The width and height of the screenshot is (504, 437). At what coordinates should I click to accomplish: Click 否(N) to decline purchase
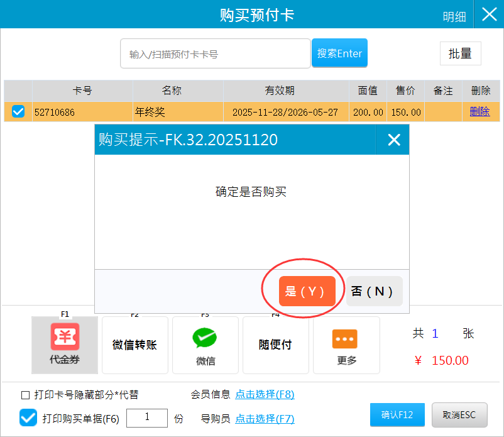(374, 291)
